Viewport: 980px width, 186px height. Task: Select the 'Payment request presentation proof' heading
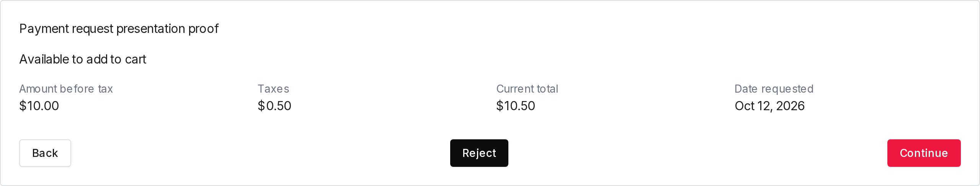tap(119, 29)
